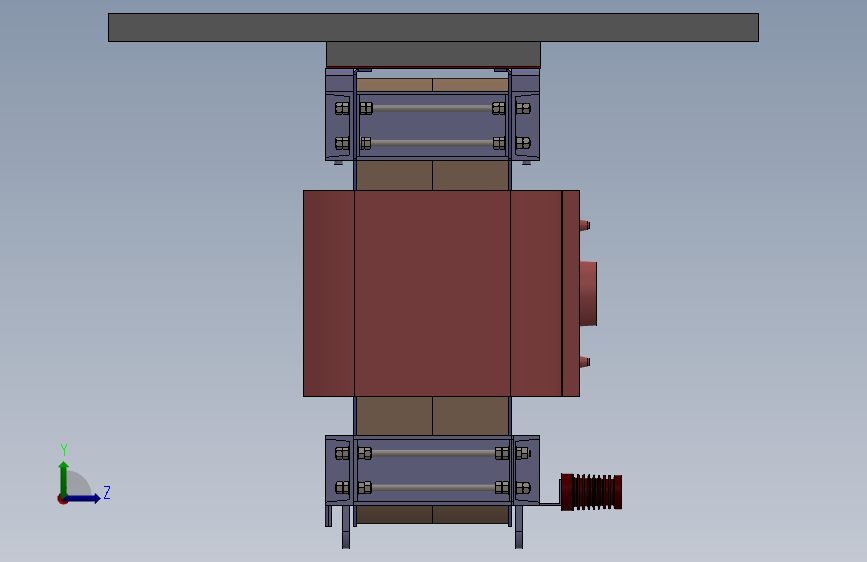Select the lower threaded rod of the top clamp
This screenshot has height=562, width=867.
pyautogui.click(x=432, y=143)
